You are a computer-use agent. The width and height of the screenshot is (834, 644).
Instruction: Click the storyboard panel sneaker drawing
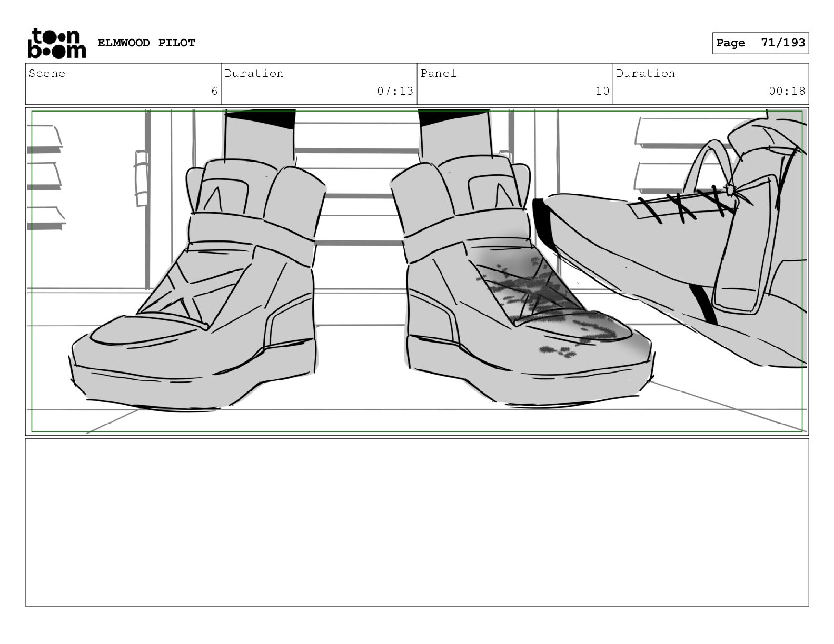pyautogui.click(x=417, y=271)
